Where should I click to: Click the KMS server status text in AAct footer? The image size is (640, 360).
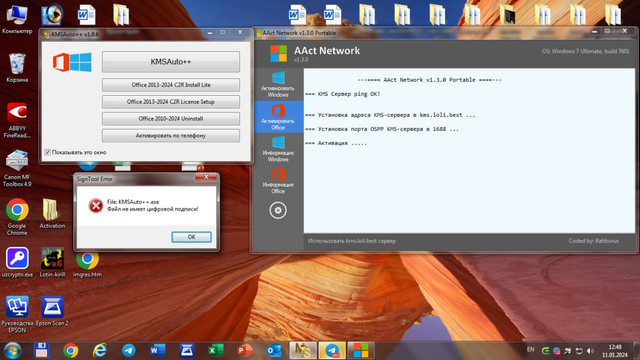pyautogui.click(x=352, y=241)
